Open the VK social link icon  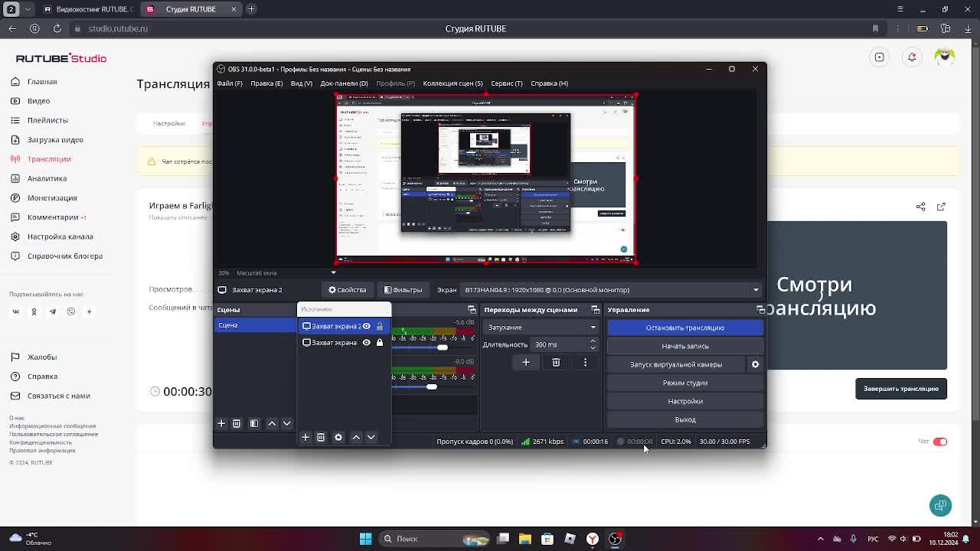15,311
